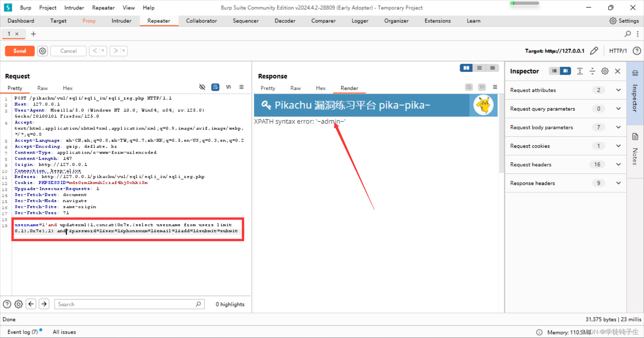The height and width of the screenshot is (338, 644).
Task: Go to next request history arrow
Action: (x=116, y=51)
